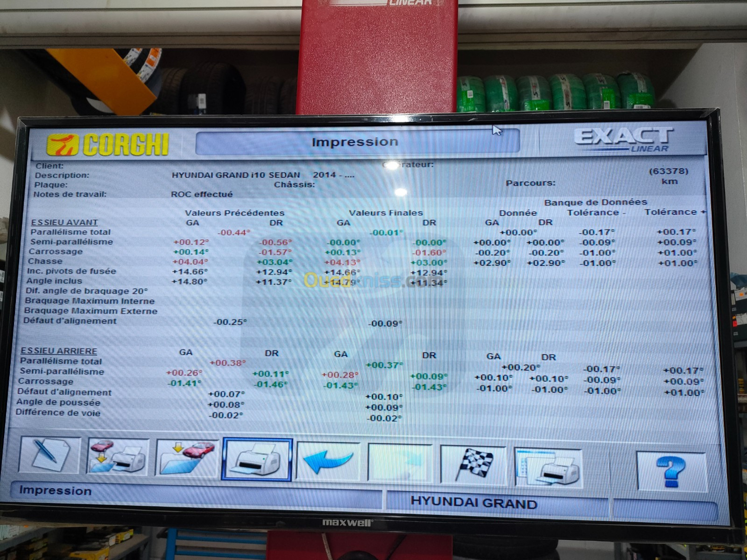The image size is (747, 560).
Task: Click the +11.37° angle inclus value
Action: pos(274,282)
